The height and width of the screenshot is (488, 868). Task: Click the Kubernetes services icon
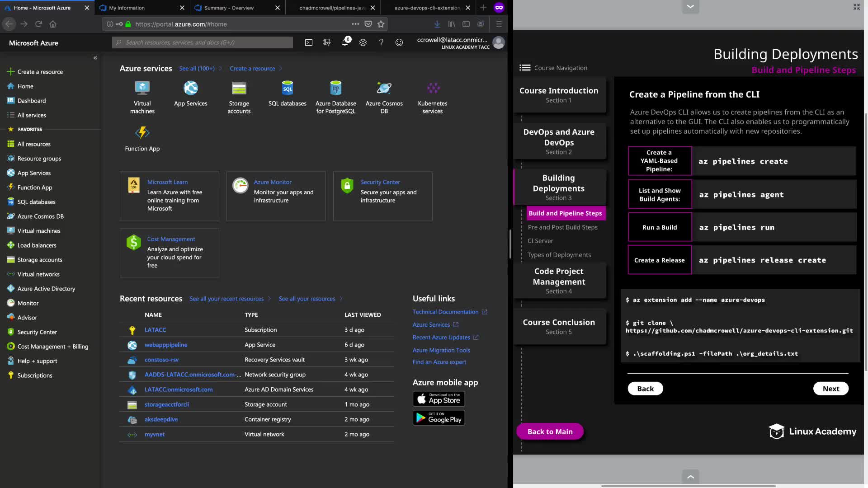pyautogui.click(x=433, y=88)
